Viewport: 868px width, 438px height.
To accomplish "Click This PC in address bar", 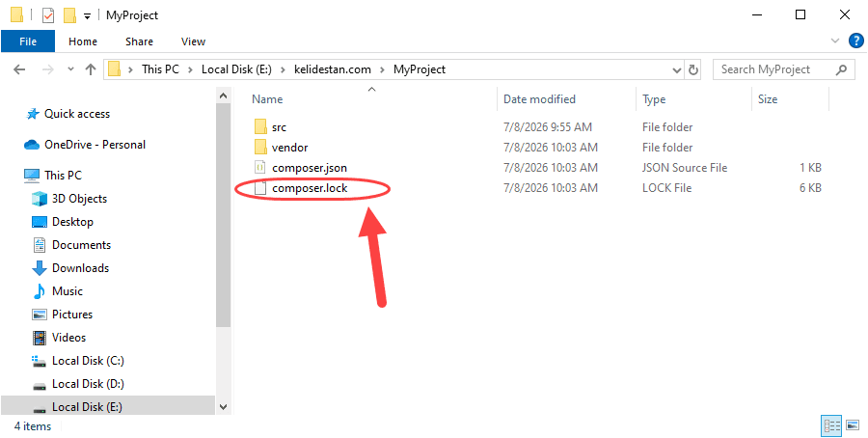I will click(x=160, y=69).
